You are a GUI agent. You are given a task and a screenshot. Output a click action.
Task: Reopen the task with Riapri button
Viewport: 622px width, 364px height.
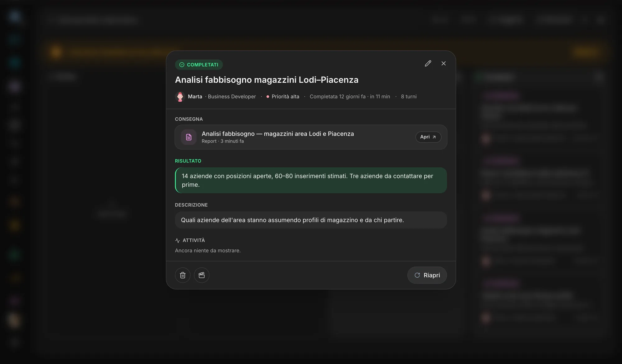pos(427,275)
